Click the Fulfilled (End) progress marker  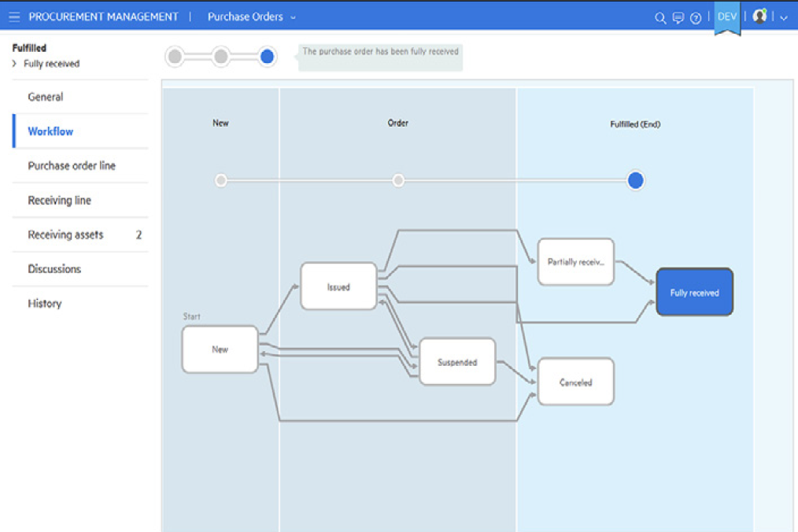click(635, 180)
